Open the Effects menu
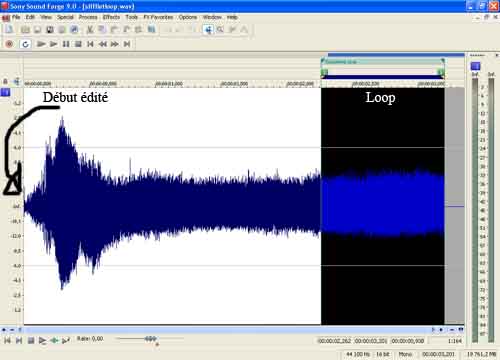 (111, 17)
